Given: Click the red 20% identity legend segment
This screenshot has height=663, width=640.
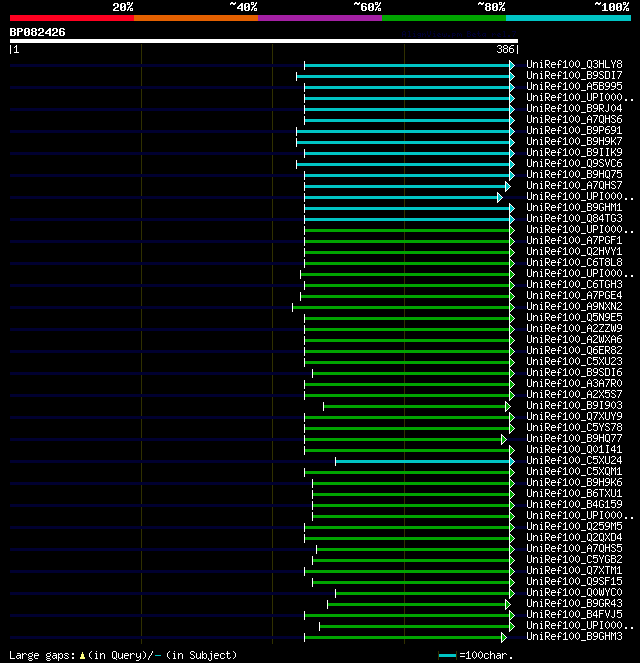Looking at the screenshot, I should [72, 18].
